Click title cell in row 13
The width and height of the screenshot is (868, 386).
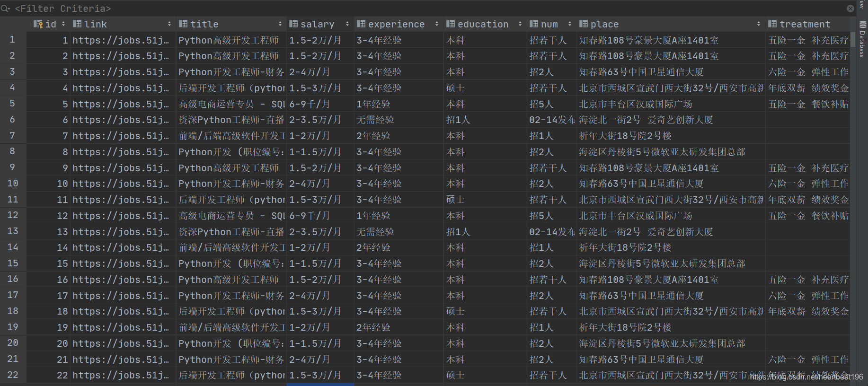(x=231, y=232)
